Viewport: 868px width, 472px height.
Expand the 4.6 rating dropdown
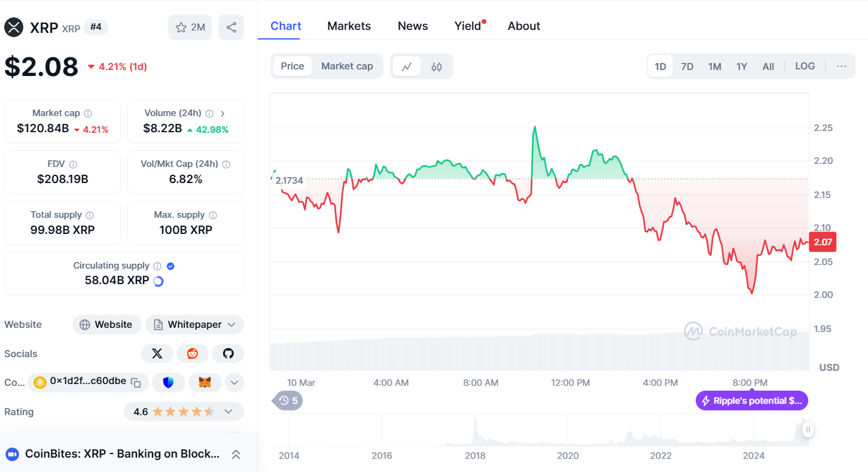coord(228,412)
